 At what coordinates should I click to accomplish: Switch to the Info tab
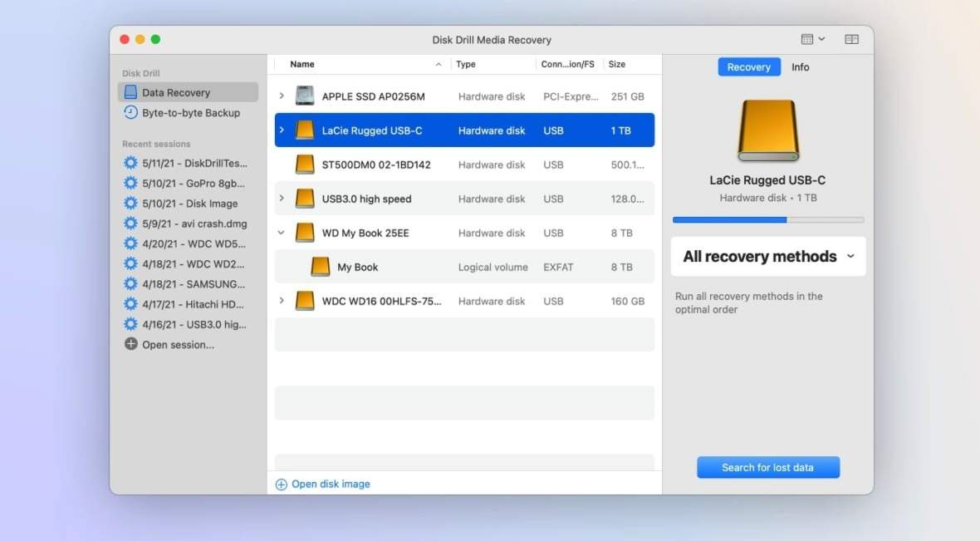tap(800, 67)
